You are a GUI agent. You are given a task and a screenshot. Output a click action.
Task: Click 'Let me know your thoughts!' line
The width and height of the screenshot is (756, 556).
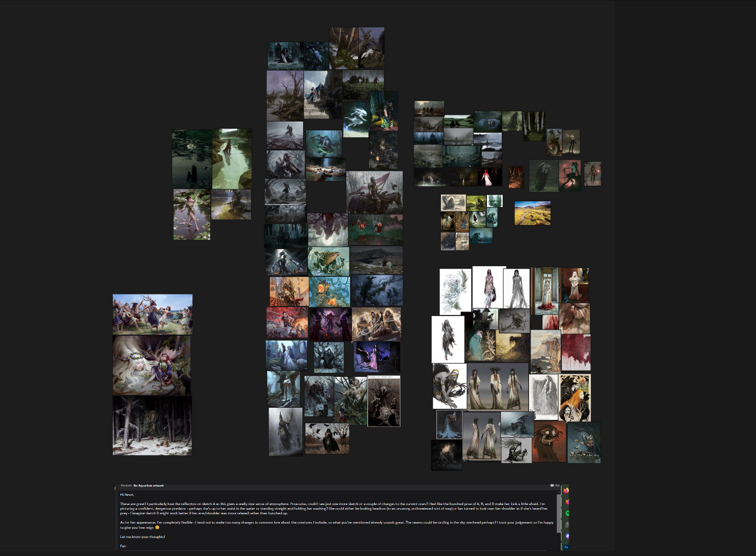(143, 536)
